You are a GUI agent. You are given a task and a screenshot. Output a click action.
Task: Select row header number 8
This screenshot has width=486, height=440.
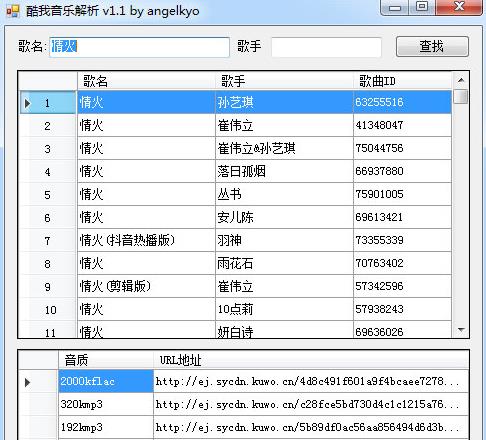coord(47,263)
